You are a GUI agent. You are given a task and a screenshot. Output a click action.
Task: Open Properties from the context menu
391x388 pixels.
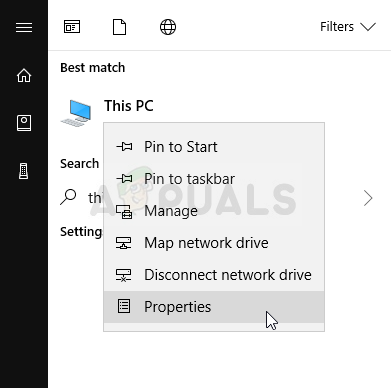click(x=214, y=307)
